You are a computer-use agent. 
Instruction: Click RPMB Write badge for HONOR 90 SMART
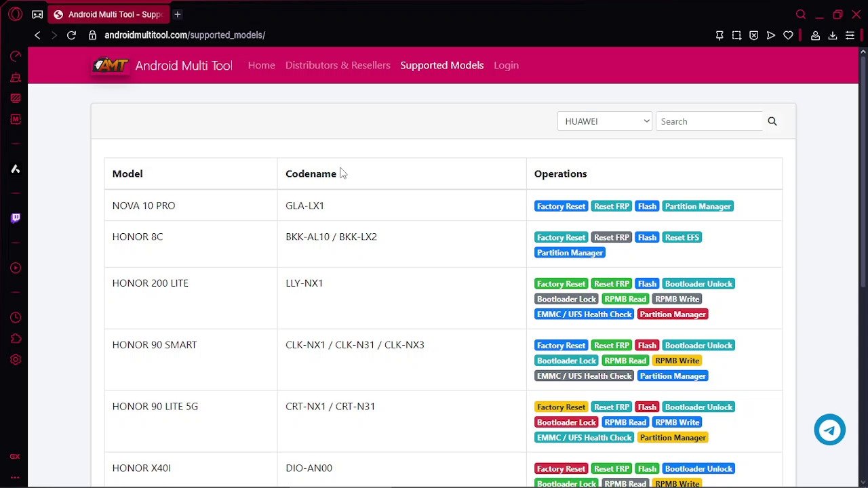[677, 361]
